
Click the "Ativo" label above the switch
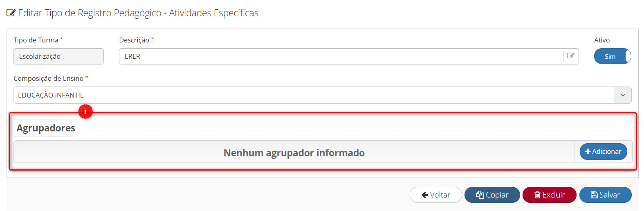[x=601, y=40]
